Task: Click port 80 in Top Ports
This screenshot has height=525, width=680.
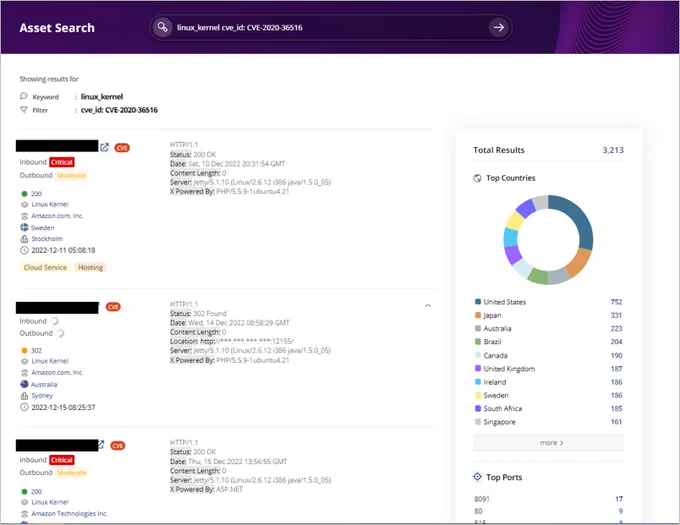Action: point(478,511)
